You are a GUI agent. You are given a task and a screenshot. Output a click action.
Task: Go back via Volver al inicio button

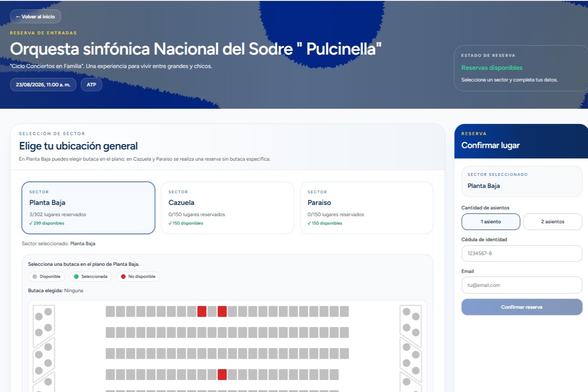[35, 17]
